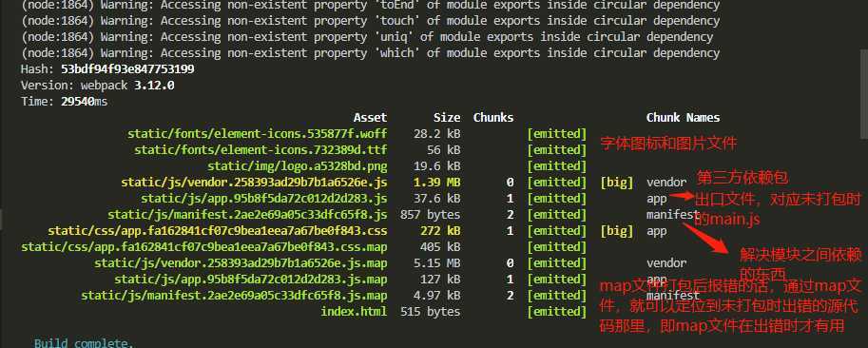Click the 19.6 kB size value

coord(436,166)
